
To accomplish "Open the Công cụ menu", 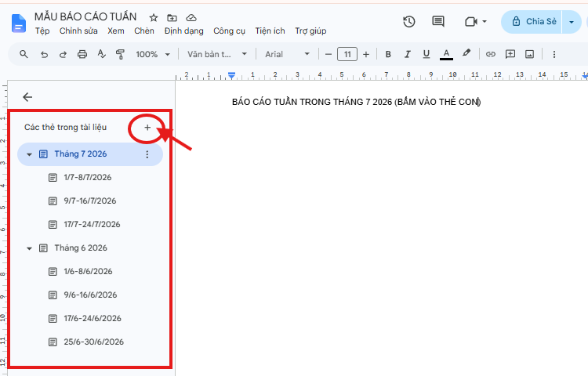I will [x=229, y=31].
